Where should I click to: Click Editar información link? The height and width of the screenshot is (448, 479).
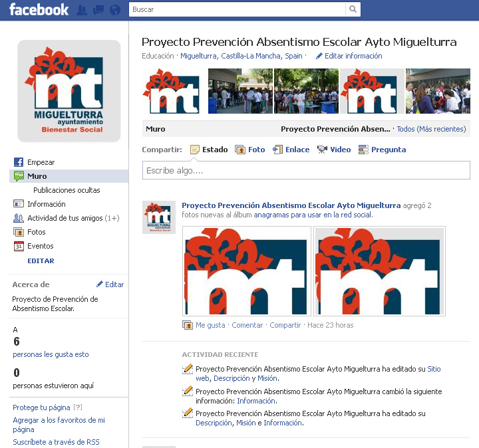pyautogui.click(x=353, y=56)
